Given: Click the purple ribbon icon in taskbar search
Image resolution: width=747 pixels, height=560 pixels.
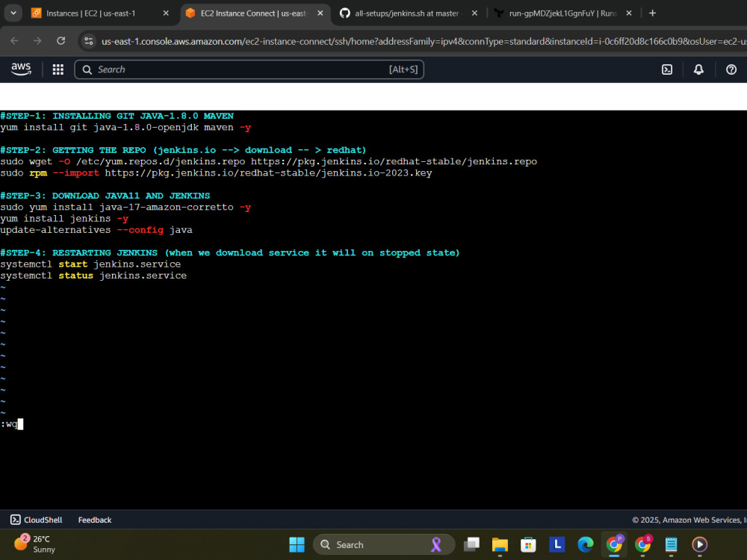Looking at the screenshot, I should 436,544.
